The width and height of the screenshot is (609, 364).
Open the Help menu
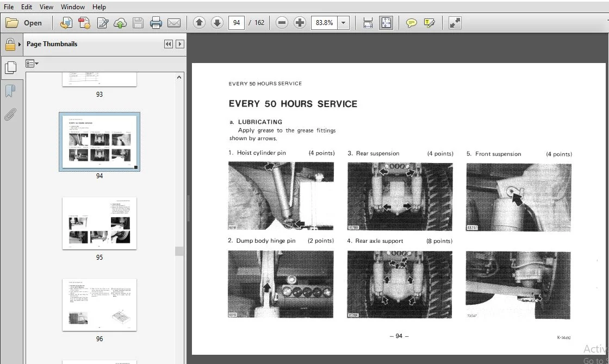[99, 7]
